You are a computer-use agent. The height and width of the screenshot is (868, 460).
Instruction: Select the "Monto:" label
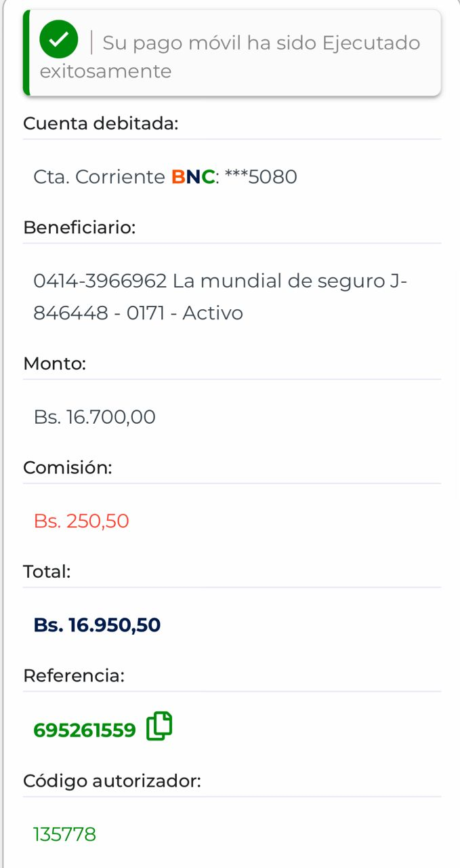(x=54, y=363)
